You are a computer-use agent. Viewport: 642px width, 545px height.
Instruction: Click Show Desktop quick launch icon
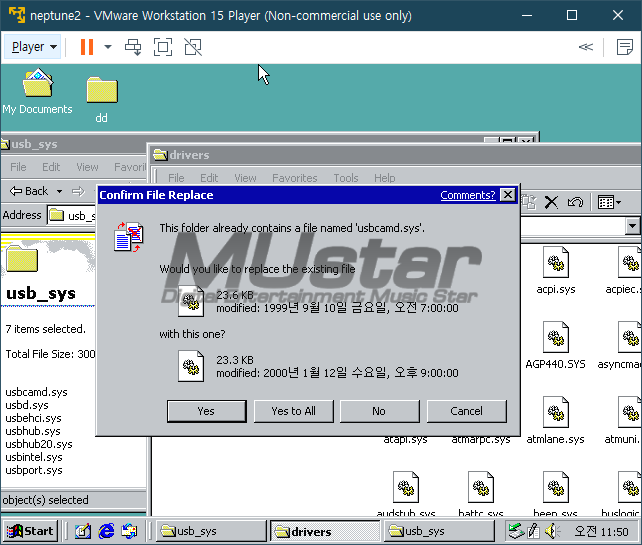coord(82,531)
